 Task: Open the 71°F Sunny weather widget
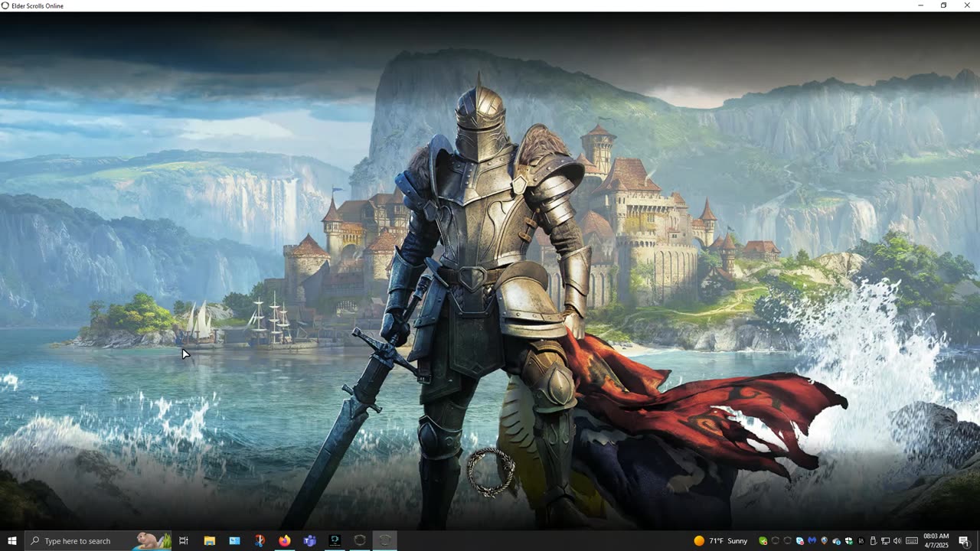click(x=720, y=541)
